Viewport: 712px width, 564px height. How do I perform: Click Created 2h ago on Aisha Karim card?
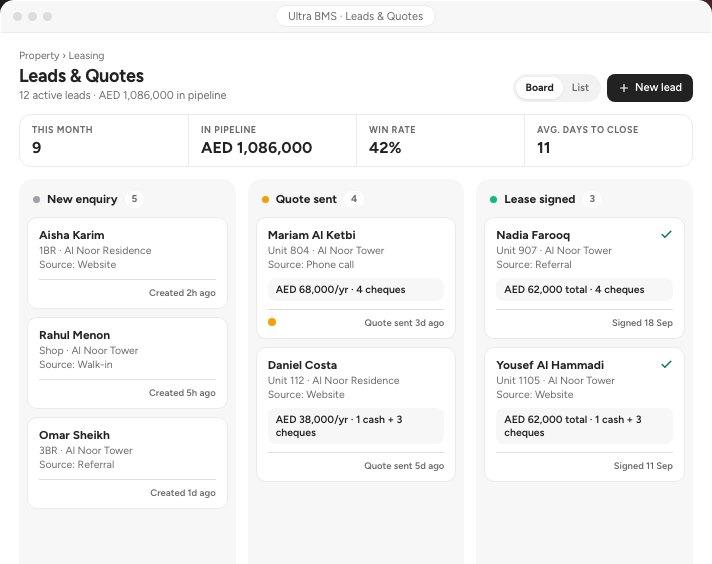(x=182, y=293)
